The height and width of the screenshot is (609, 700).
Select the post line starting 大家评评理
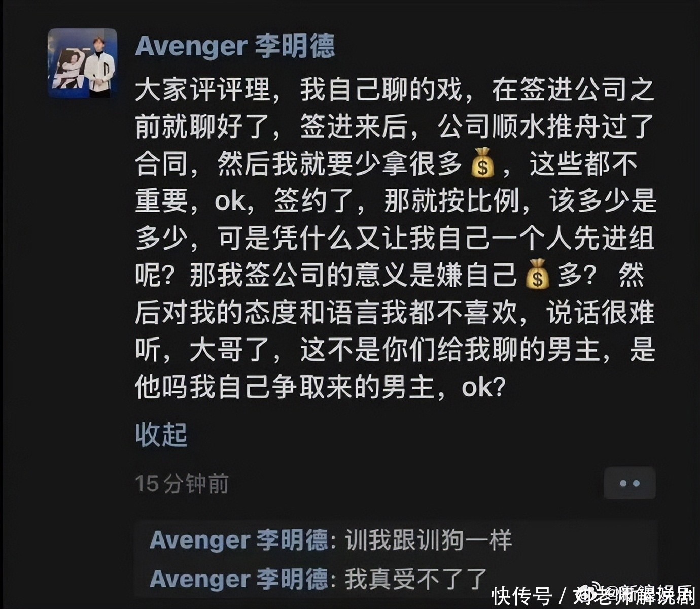(395, 90)
